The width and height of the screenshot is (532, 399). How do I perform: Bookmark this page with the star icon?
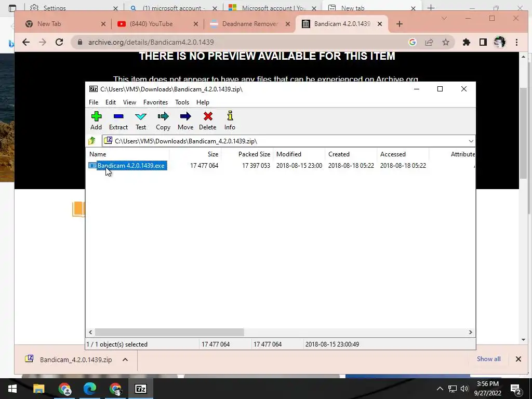point(445,42)
